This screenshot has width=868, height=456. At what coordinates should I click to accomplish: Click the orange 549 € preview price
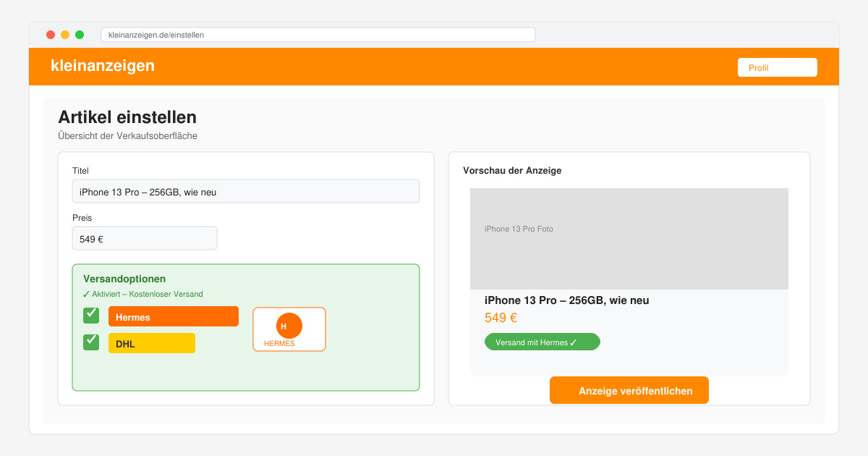click(x=501, y=318)
